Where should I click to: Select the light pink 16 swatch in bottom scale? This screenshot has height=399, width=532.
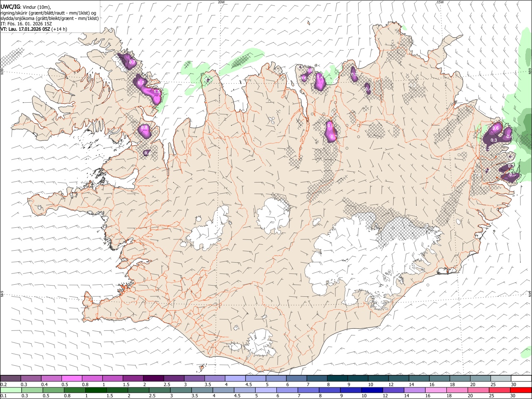(x=436, y=390)
